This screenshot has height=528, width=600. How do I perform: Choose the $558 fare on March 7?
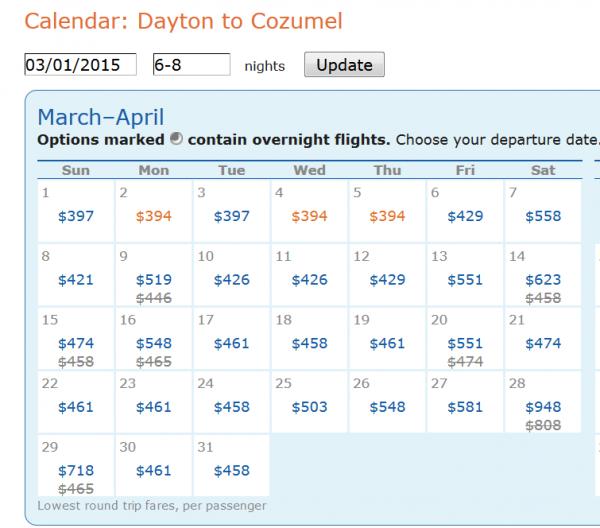tap(543, 216)
